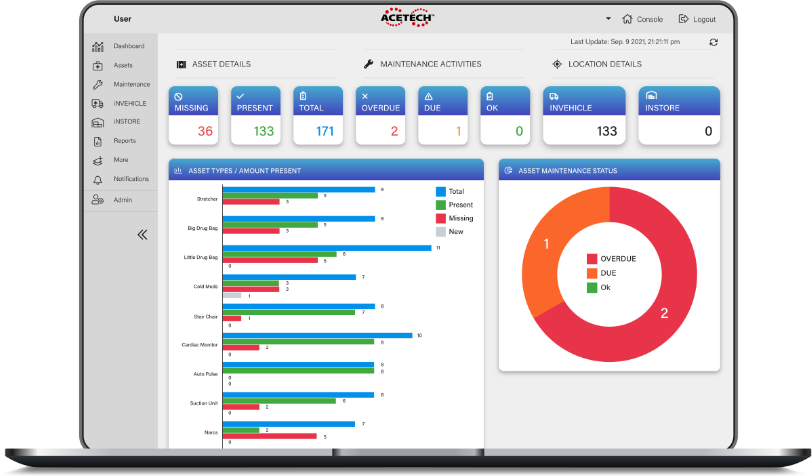Toggle the Total series in chart legend
Image resolution: width=812 pixels, height=476 pixels.
450,192
